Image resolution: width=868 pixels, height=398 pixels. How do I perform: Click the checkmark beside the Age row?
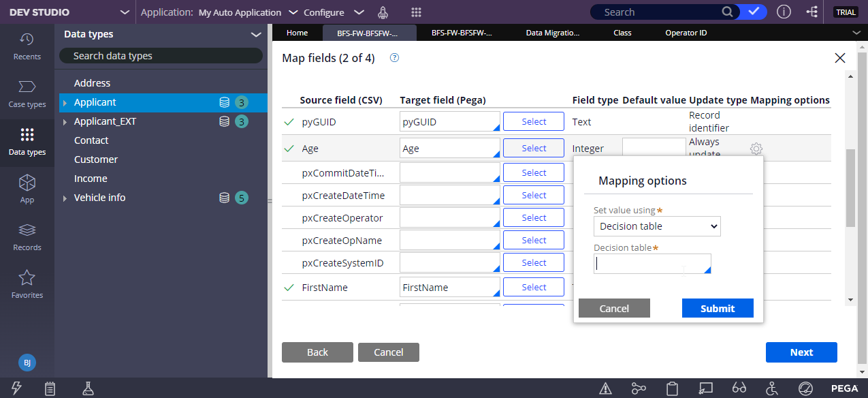click(x=289, y=147)
